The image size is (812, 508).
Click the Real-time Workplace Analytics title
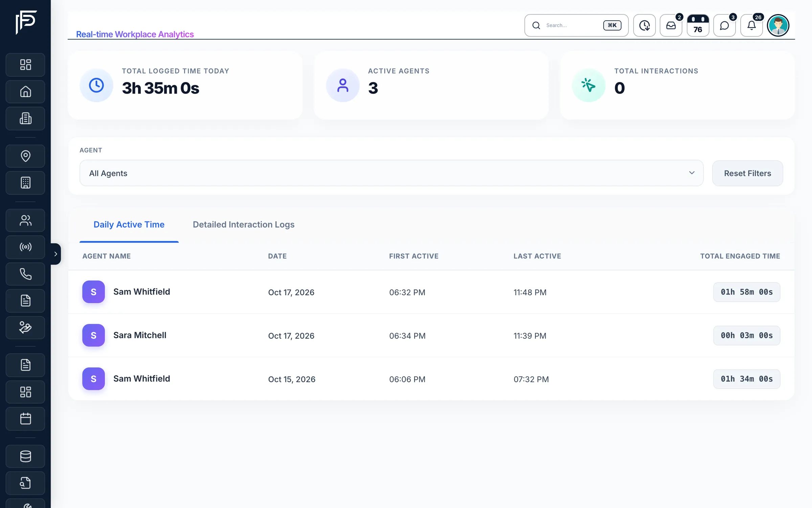click(x=135, y=34)
